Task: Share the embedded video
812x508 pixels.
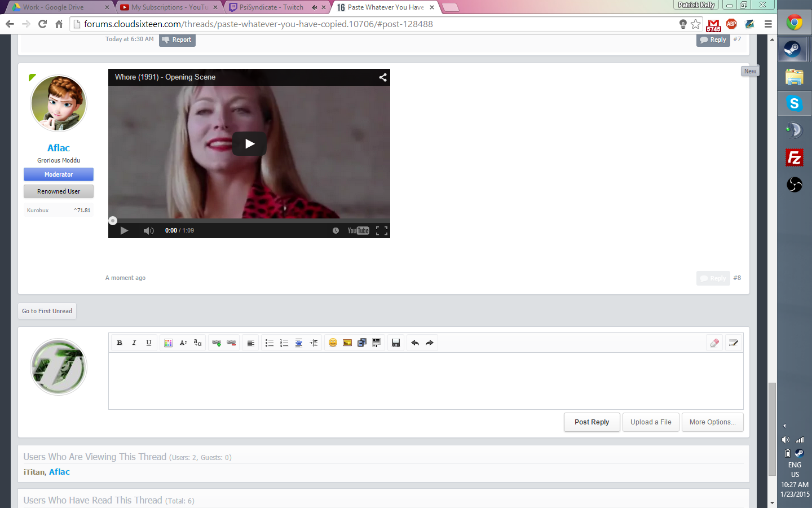Action: (x=383, y=77)
